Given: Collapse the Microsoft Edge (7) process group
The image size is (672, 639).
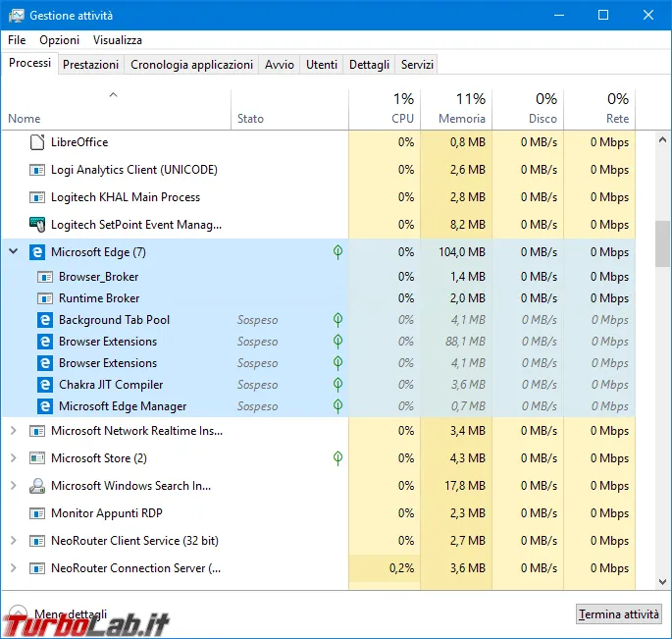Looking at the screenshot, I should [x=14, y=251].
